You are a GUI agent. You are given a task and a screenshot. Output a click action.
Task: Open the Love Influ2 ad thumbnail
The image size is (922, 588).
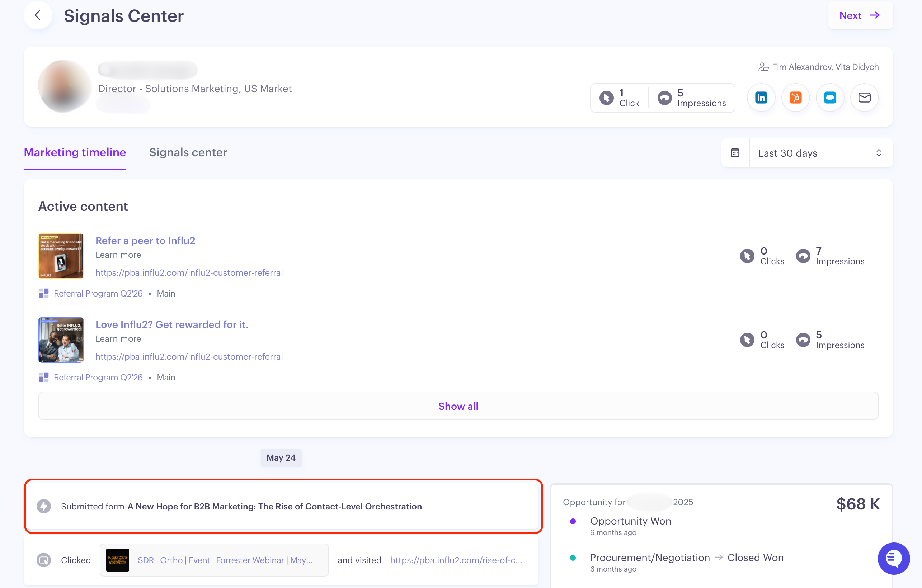coord(61,340)
